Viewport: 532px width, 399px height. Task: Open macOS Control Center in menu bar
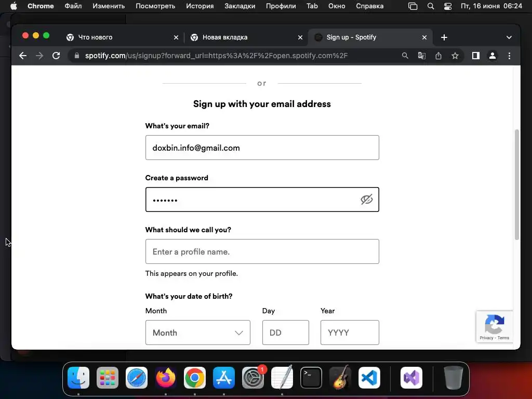pyautogui.click(x=447, y=6)
